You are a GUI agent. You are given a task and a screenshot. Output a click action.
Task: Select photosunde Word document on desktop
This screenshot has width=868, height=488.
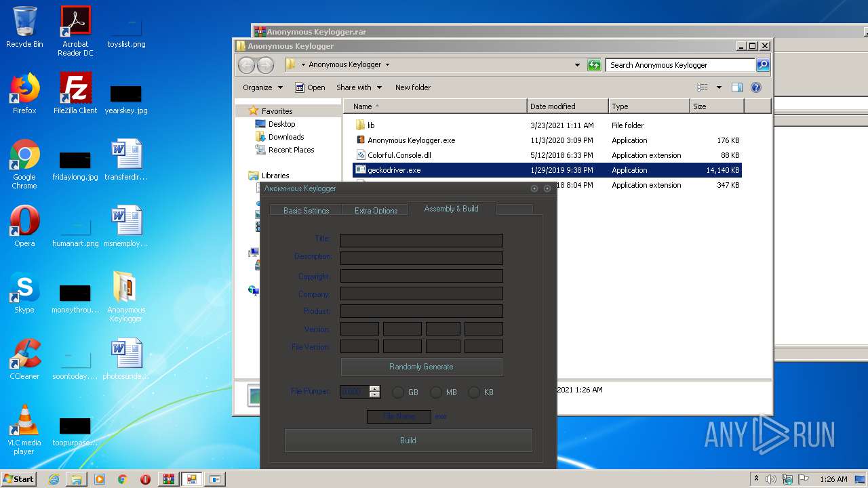tap(125, 359)
